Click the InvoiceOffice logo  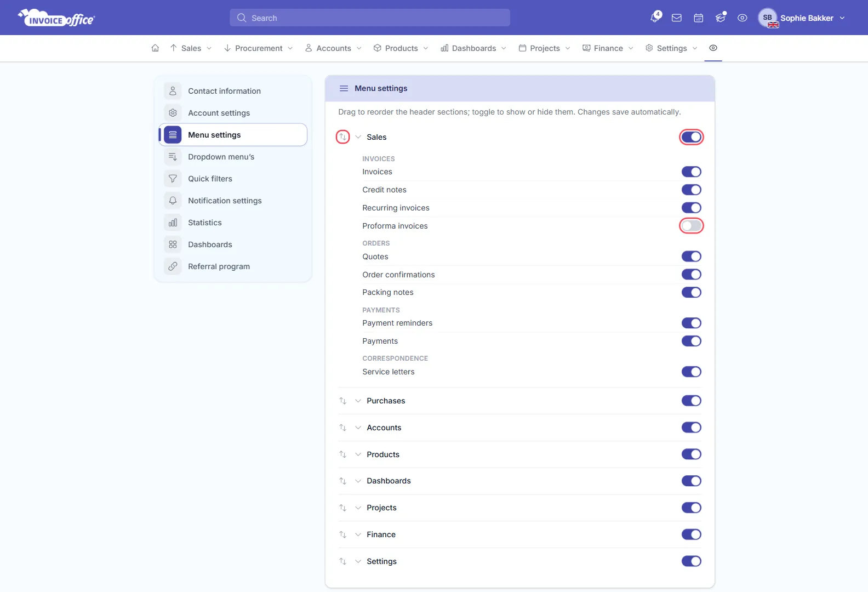pos(56,18)
